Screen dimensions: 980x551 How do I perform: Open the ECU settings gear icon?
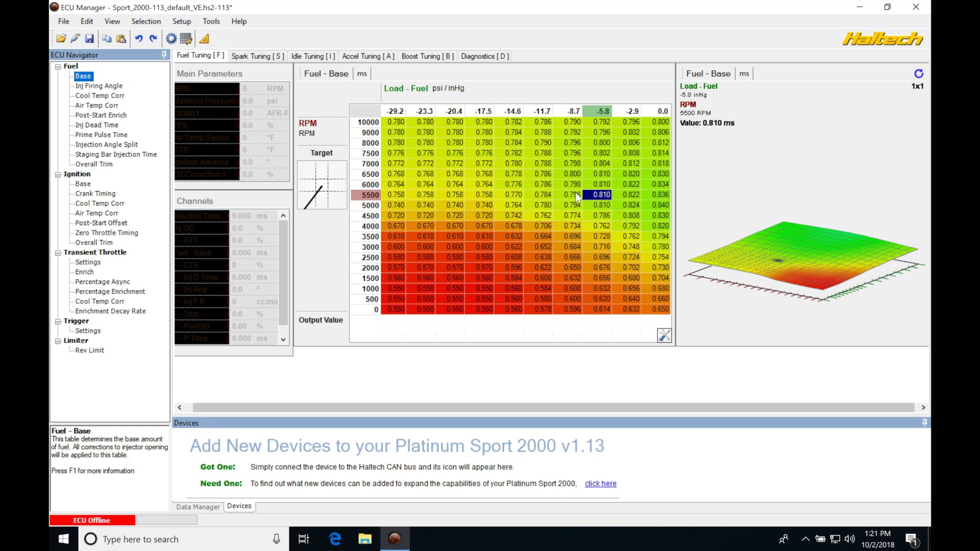pos(171,38)
